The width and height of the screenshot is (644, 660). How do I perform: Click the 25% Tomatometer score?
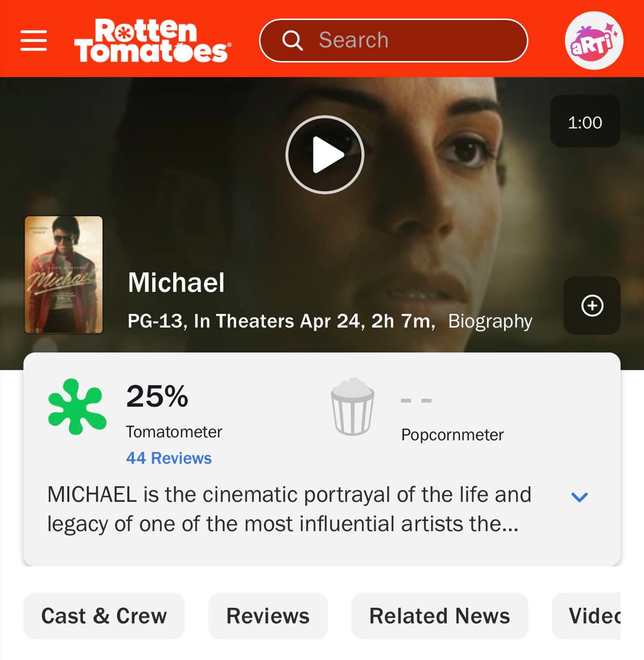(157, 397)
